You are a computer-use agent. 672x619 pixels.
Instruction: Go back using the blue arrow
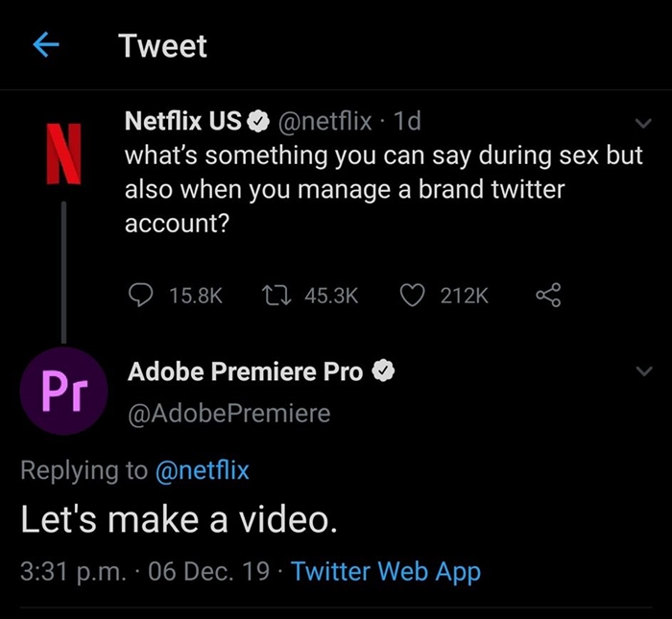[x=46, y=44]
